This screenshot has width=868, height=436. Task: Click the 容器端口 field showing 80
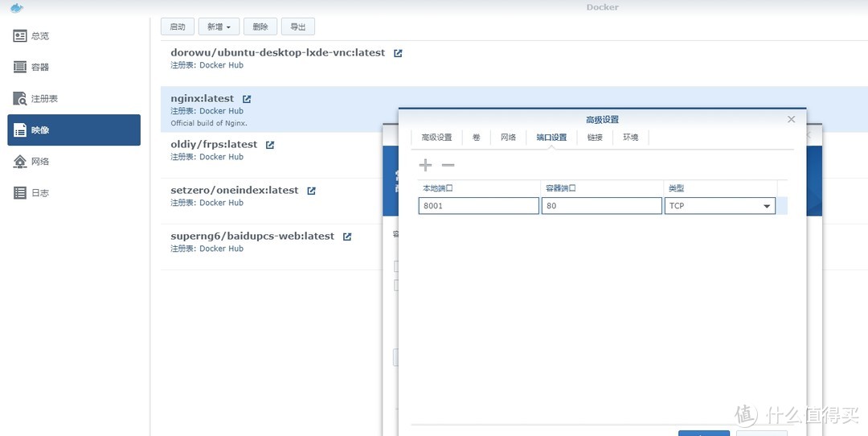602,206
